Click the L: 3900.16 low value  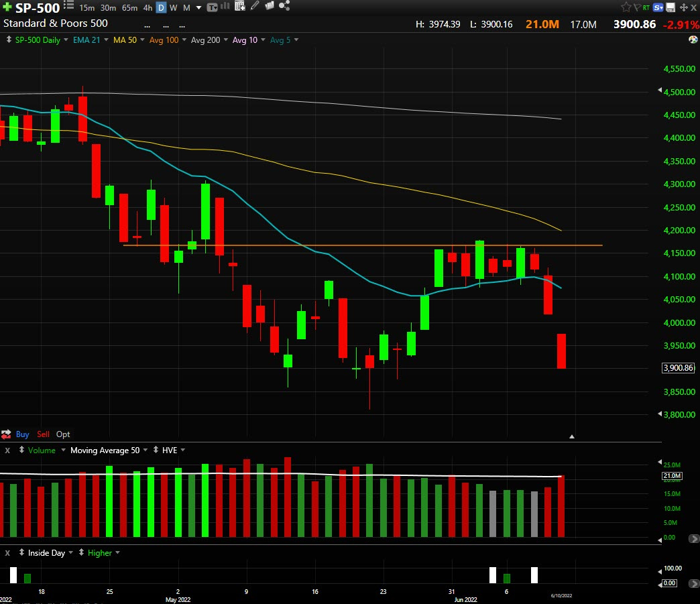tap(491, 25)
